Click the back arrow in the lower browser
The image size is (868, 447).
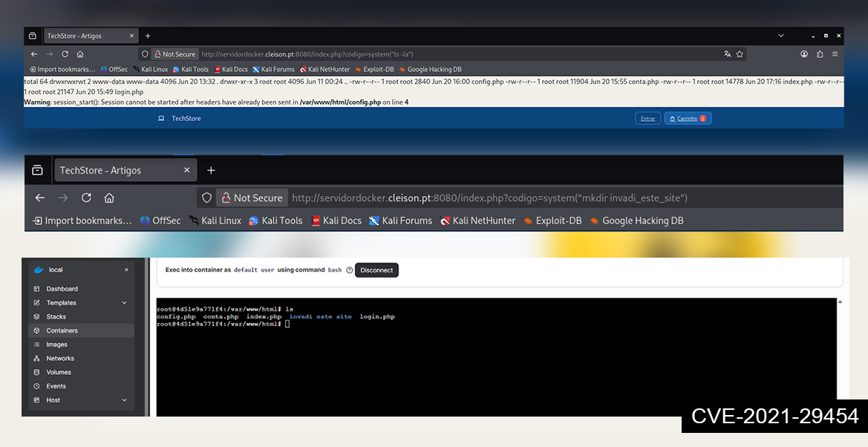click(x=40, y=198)
